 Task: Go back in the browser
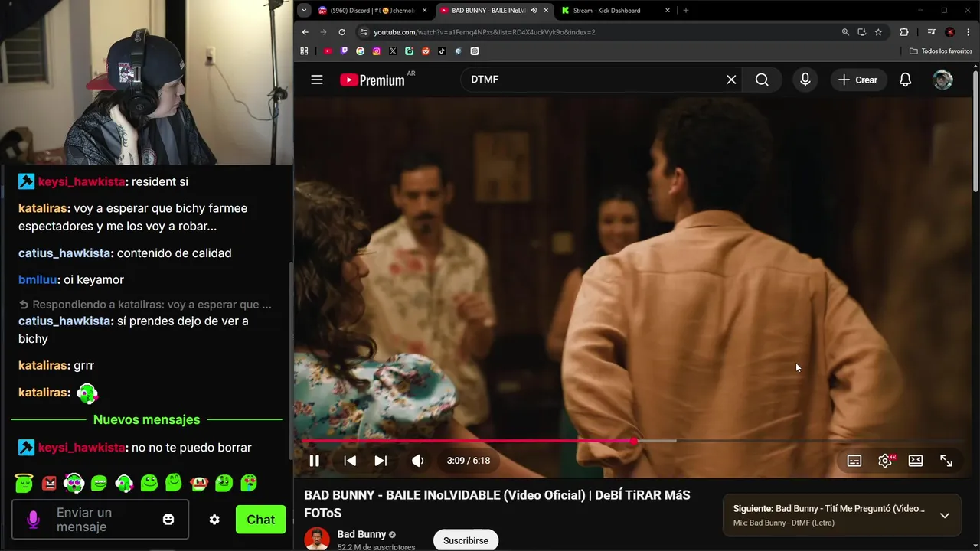(305, 32)
